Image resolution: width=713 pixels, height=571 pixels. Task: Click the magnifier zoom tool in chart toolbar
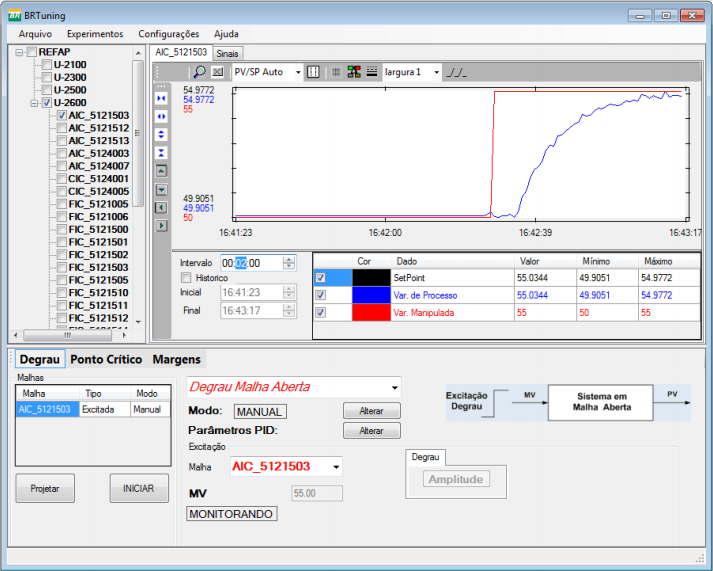pos(199,72)
